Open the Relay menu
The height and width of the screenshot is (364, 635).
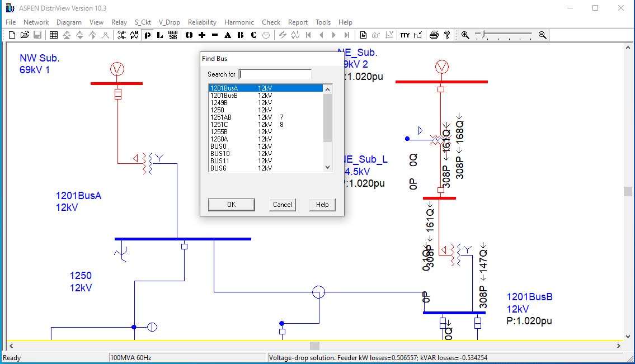click(119, 22)
